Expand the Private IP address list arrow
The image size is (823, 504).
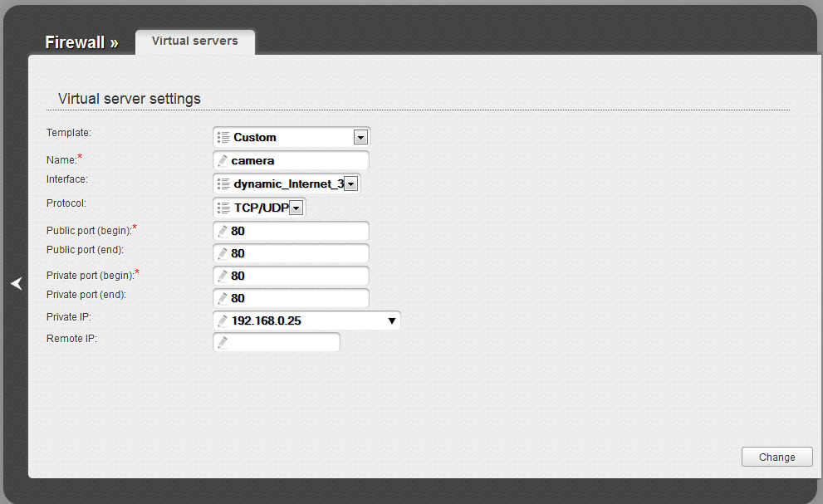click(391, 321)
